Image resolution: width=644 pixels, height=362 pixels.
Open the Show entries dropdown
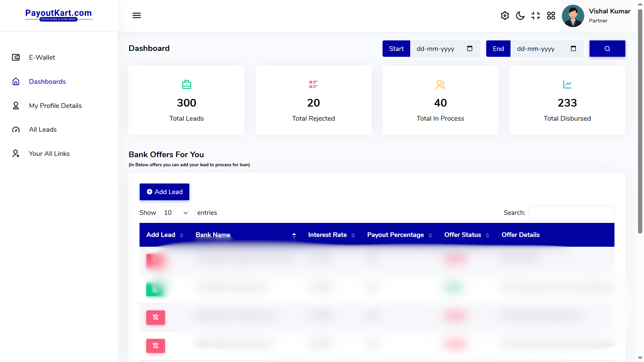tap(176, 213)
